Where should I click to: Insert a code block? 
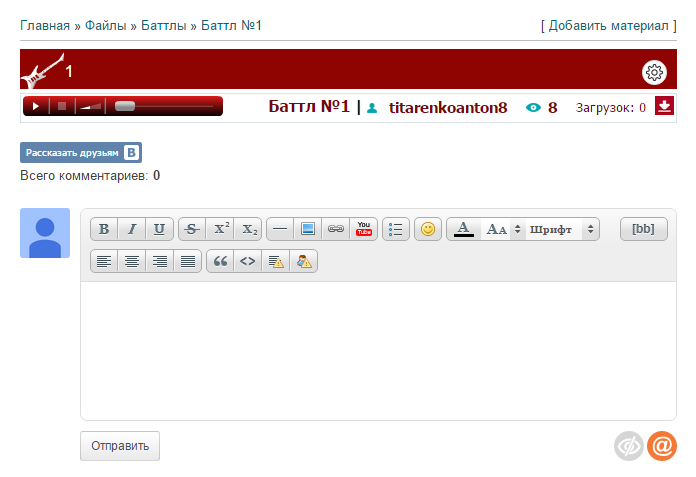click(x=248, y=261)
